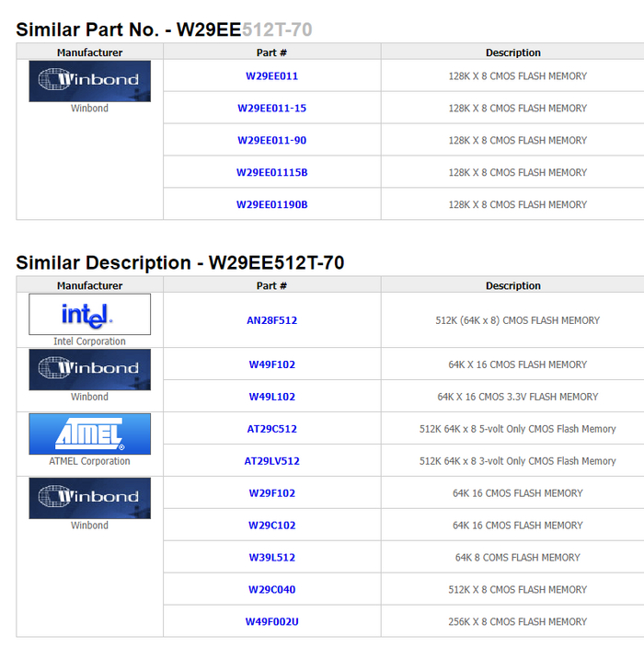This screenshot has width=644, height=659.
Task: Click description of W29C102 row
Action: [x=518, y=526]
